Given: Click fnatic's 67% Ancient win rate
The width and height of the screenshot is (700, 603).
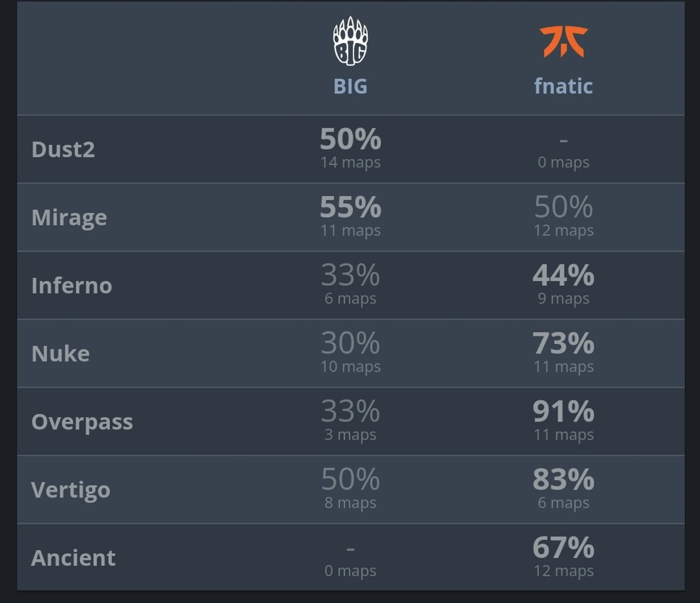Looking at the screenshot, I should point(563,548).
